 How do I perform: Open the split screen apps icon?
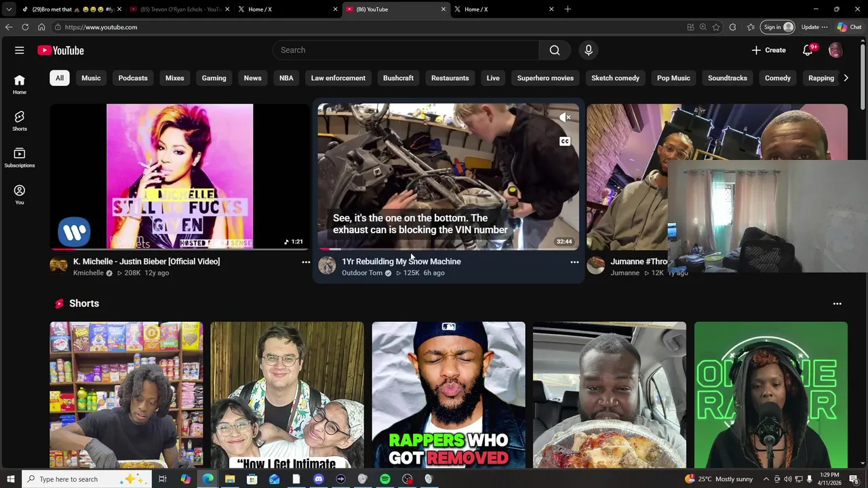click(x=690, y=27)
